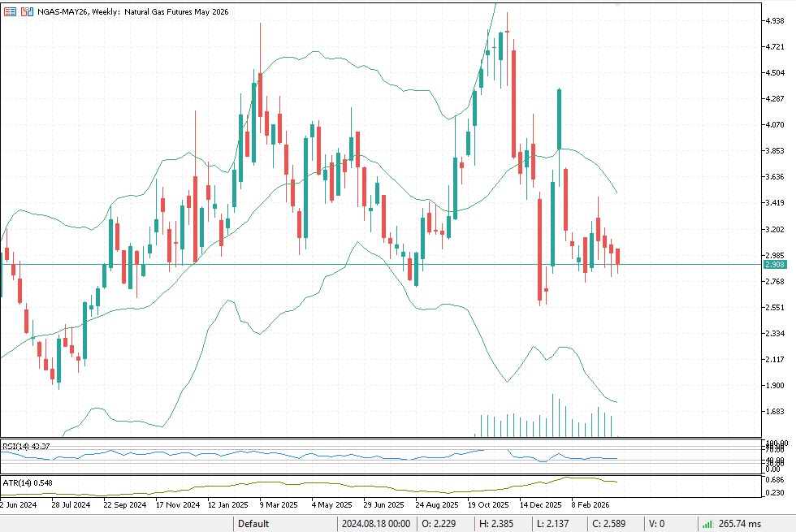Screen dimensions: 796x532
Task: Click the 22 Sep 2024 date marker
Action: [x=124, y=504]
